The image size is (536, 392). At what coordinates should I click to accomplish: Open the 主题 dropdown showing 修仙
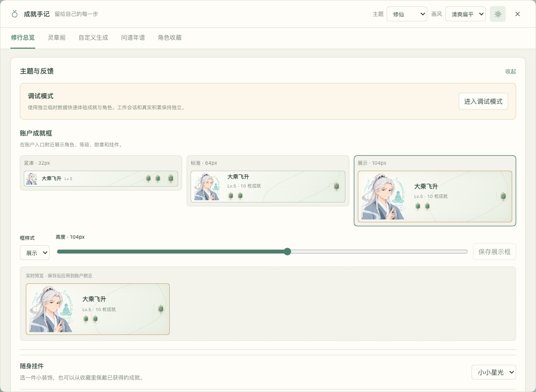coord(407,14)
